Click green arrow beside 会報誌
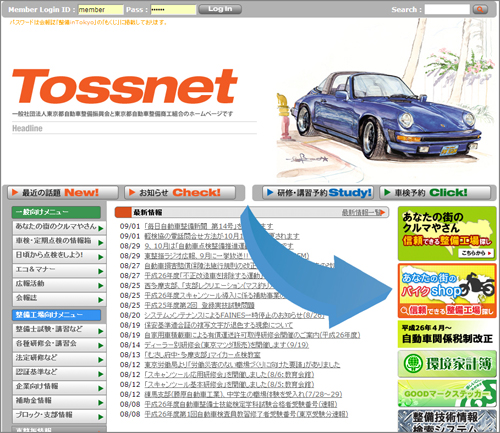 click(101, 300)
